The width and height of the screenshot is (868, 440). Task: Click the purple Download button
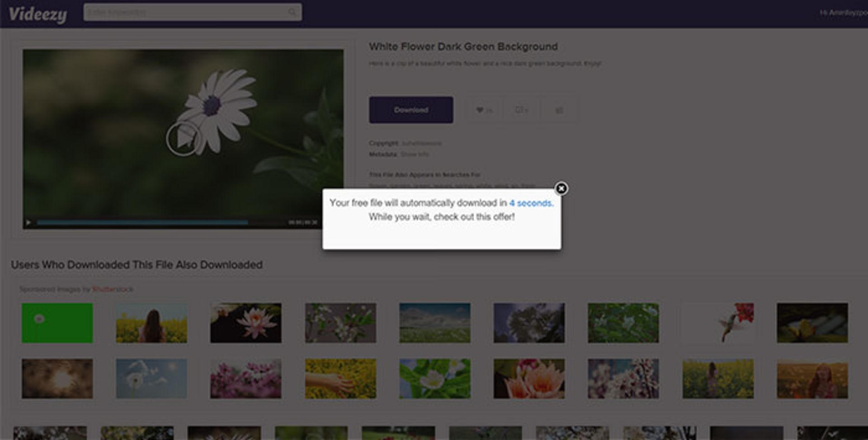(x=410, y=110)
